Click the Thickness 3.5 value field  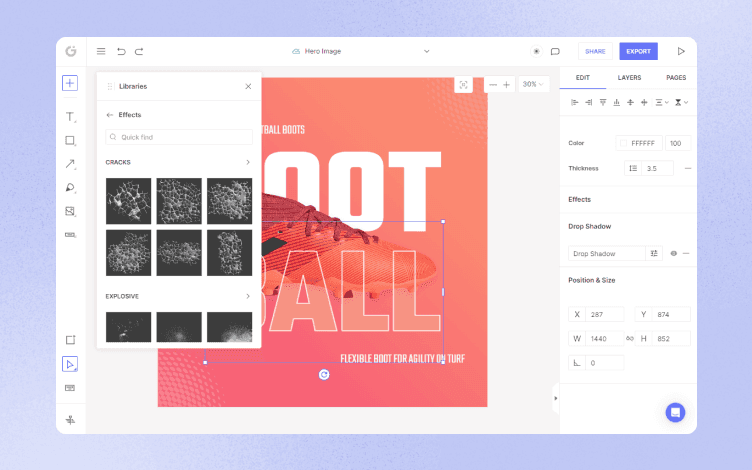pyautogui.click(x=658, y=168)
